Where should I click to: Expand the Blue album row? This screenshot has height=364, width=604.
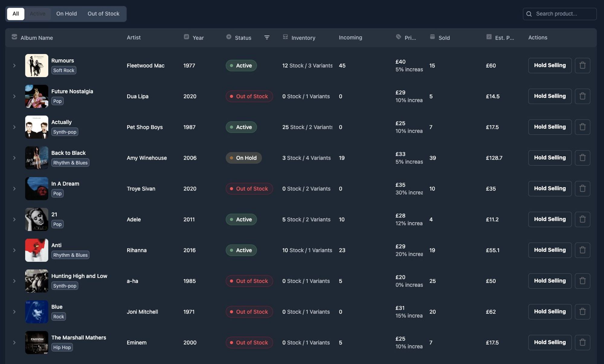pyautogui.click(x=14, y=312)
